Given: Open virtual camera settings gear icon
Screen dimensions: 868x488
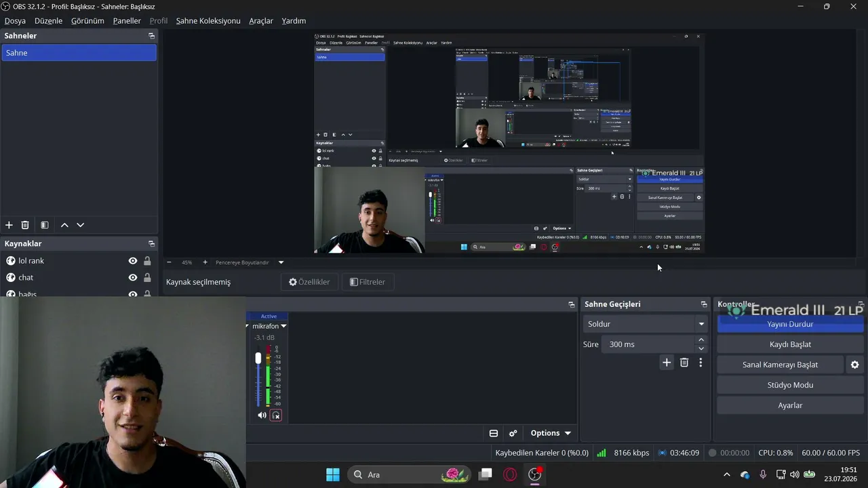Looking at the screenshot, I should click(x=855, y=365).
